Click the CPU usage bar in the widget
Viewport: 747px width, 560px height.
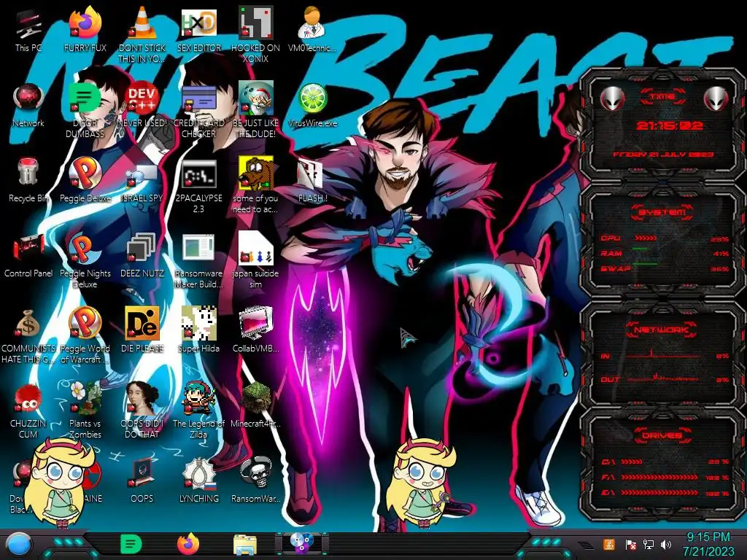click(x=646, y=238)
